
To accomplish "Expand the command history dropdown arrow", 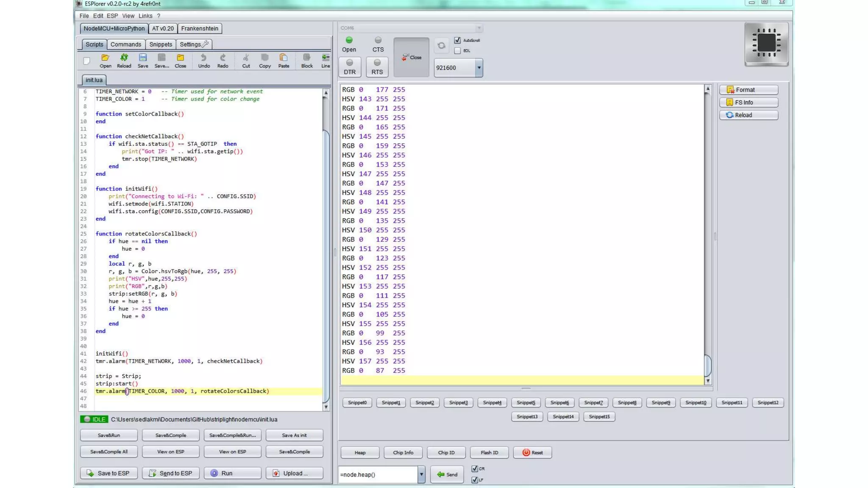I will pos(421,474).
